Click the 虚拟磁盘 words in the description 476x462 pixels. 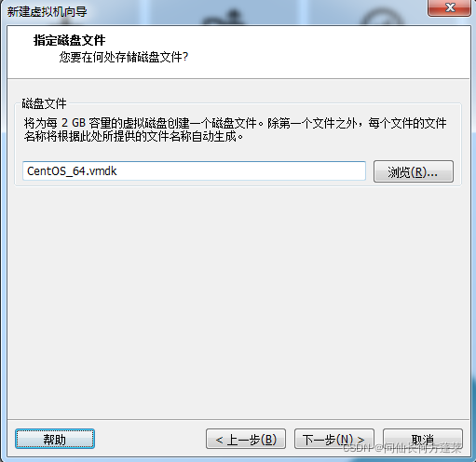(144, 123)
